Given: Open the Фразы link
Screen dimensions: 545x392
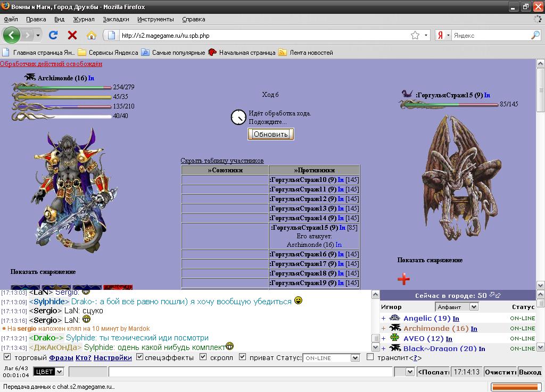Looking at the screenshot, I should (x=61, y=357).
